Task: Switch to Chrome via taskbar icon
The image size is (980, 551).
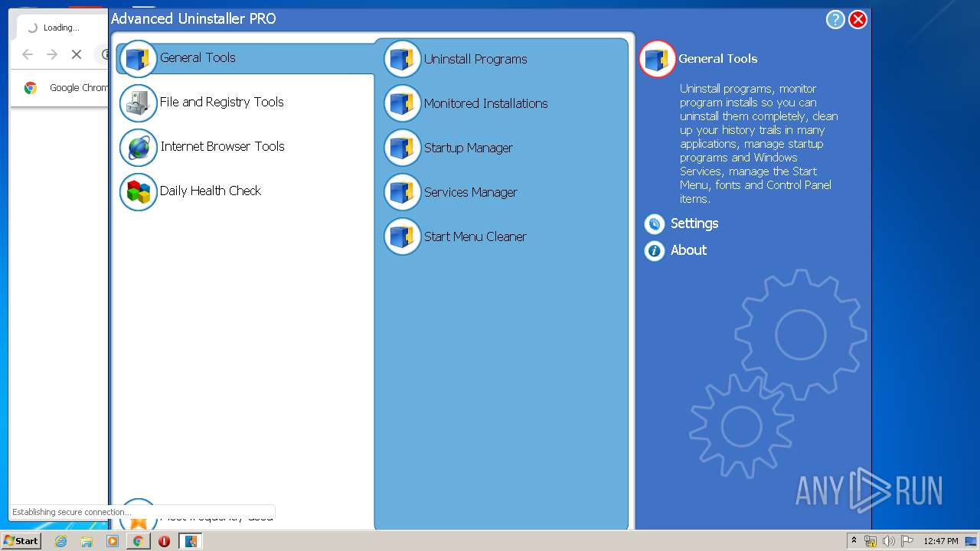Action: [x=138, y=541]
